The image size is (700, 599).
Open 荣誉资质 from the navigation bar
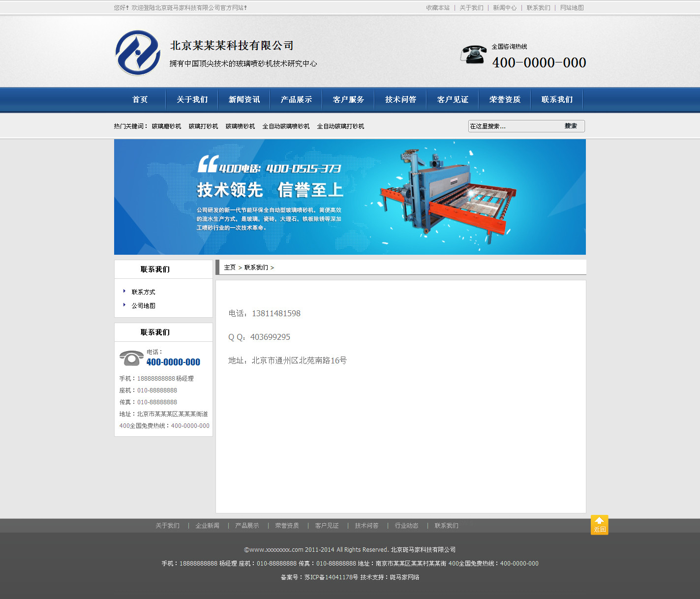505,99
